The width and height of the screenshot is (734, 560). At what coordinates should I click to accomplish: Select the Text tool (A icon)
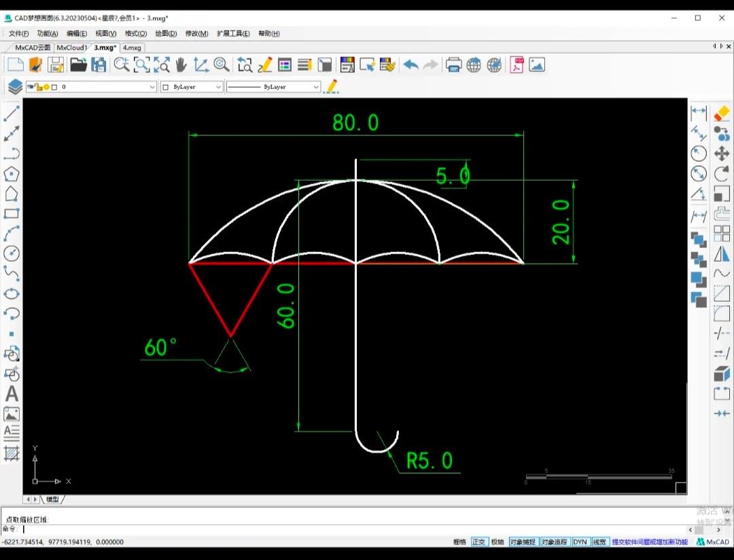tap(12, 393)
